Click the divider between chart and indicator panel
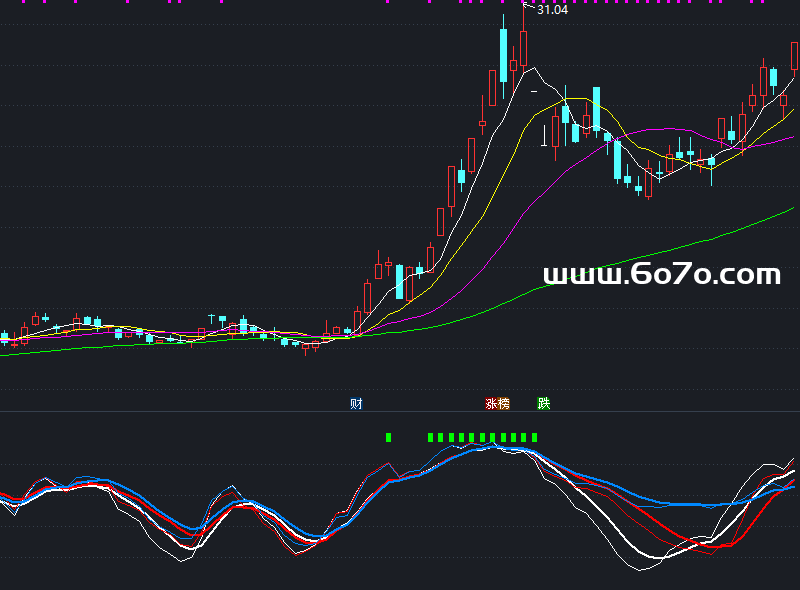800x590 pixels. pyautogui.click(x=400, y=411)
